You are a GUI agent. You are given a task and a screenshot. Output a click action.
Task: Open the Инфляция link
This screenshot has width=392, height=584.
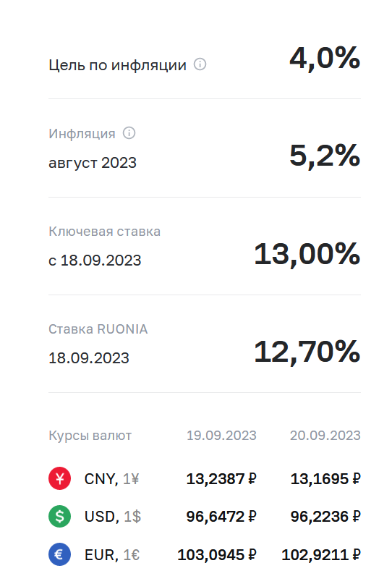tap(82, 133)
